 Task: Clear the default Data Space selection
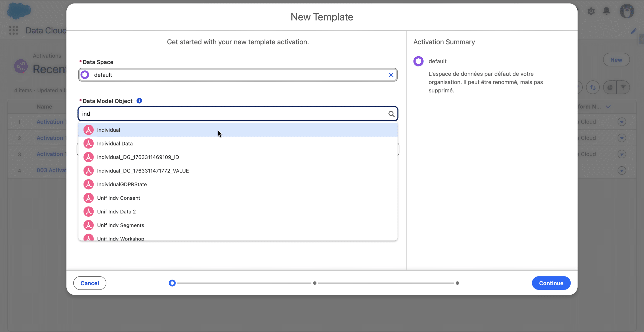coord(391,75)
